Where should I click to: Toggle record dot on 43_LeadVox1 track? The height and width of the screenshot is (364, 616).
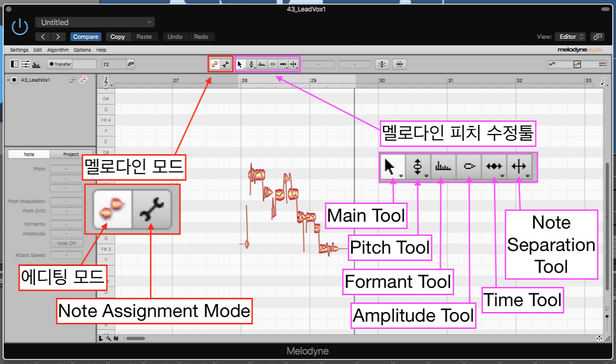[14, 80]
